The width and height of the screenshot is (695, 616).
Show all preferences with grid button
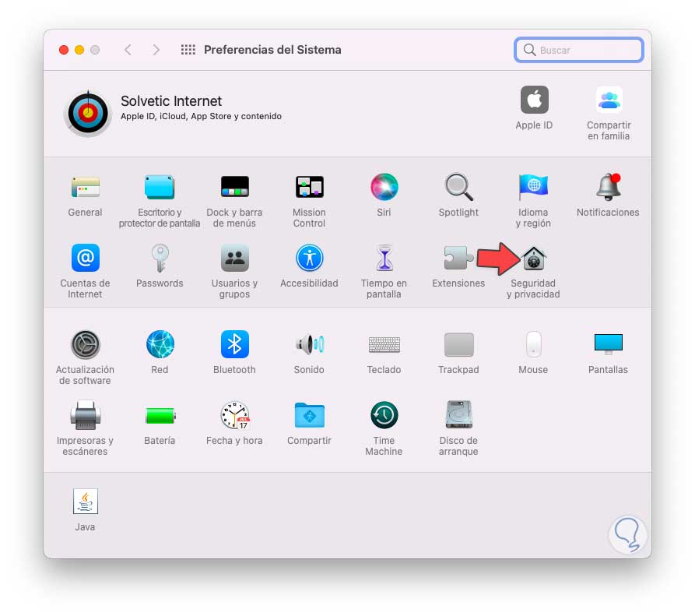pos(188,50)
